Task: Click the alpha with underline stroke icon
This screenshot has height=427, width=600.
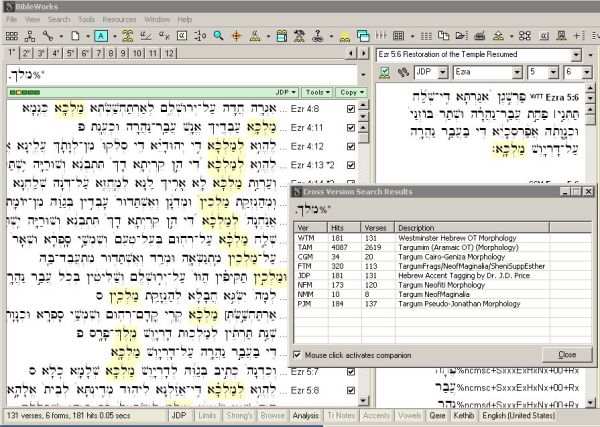Action: (146, 36)
